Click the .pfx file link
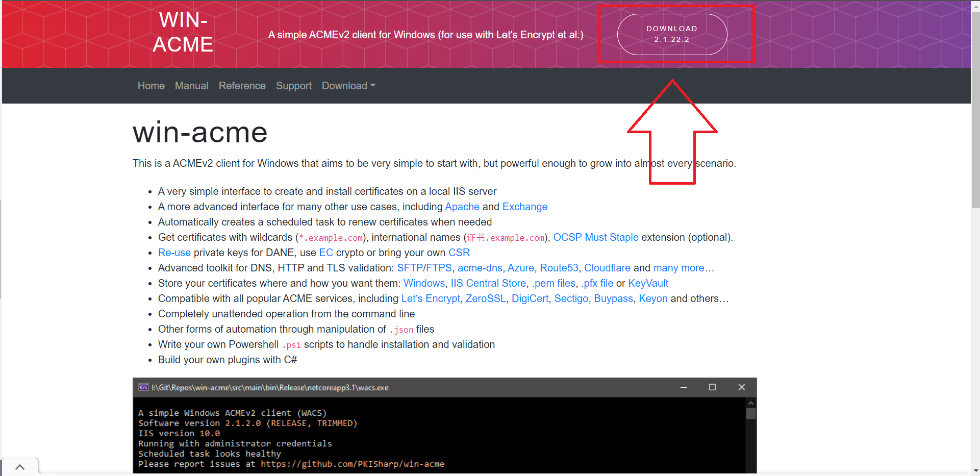 [x=597, y=283]
